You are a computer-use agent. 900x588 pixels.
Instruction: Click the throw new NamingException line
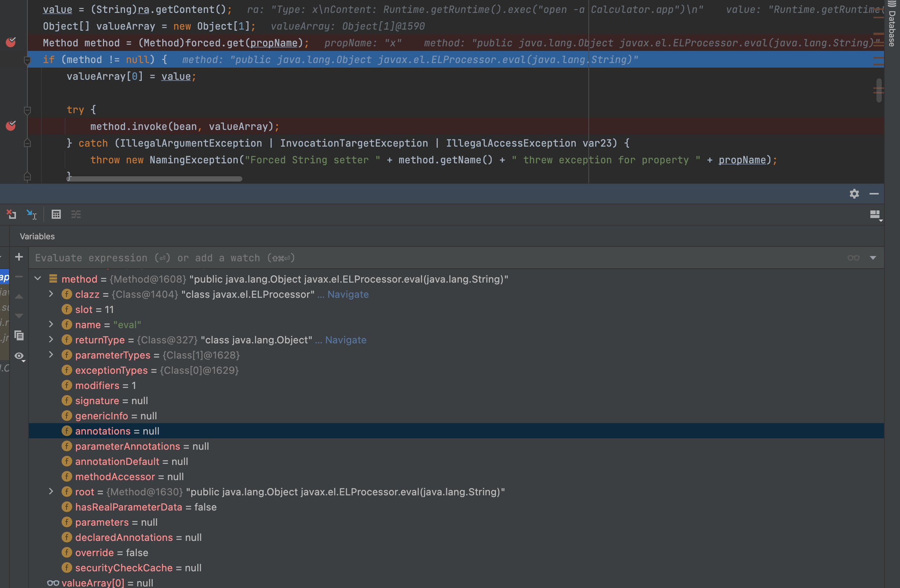click(434, 160)
